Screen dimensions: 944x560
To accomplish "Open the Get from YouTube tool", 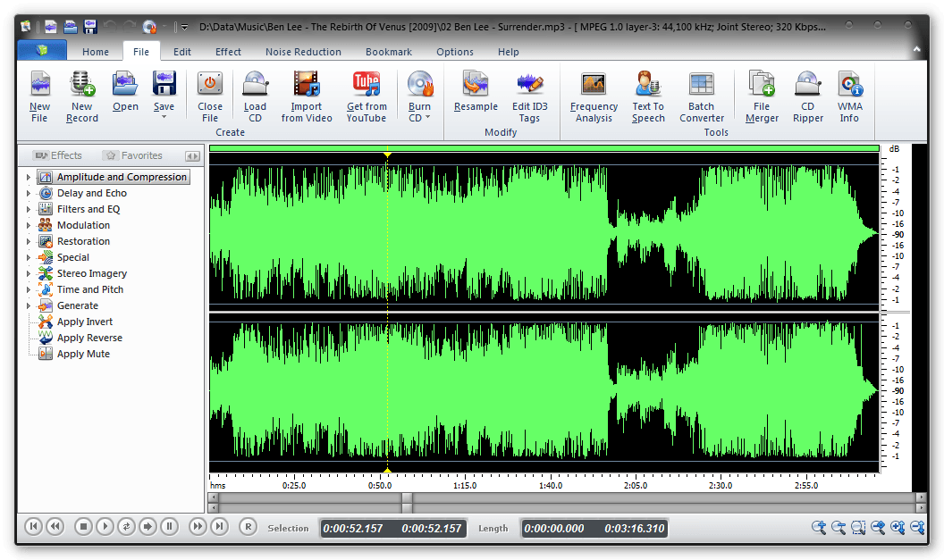I will tap(367, 85).
